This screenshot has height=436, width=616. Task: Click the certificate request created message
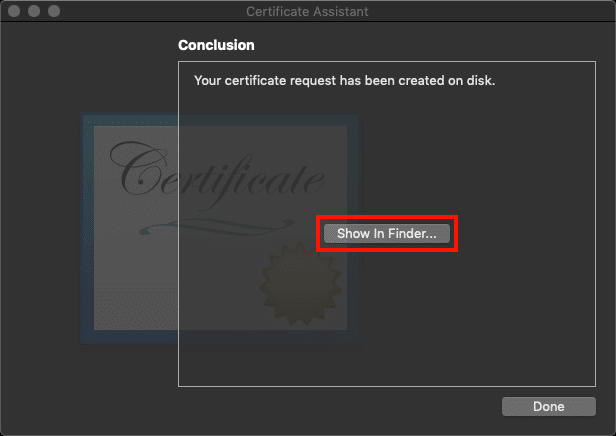[344, 80]
